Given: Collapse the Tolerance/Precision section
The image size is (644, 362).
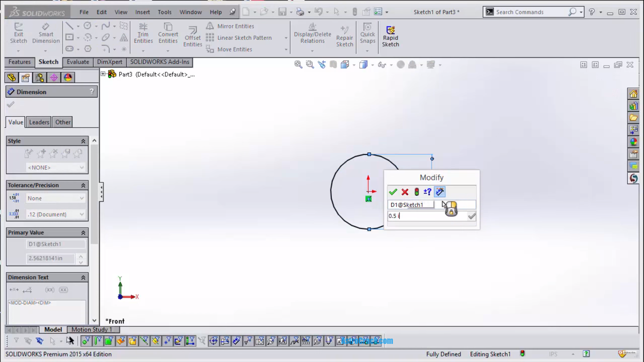Looking at the screenshot, I should pyautogui.click(x=83, y=185).
